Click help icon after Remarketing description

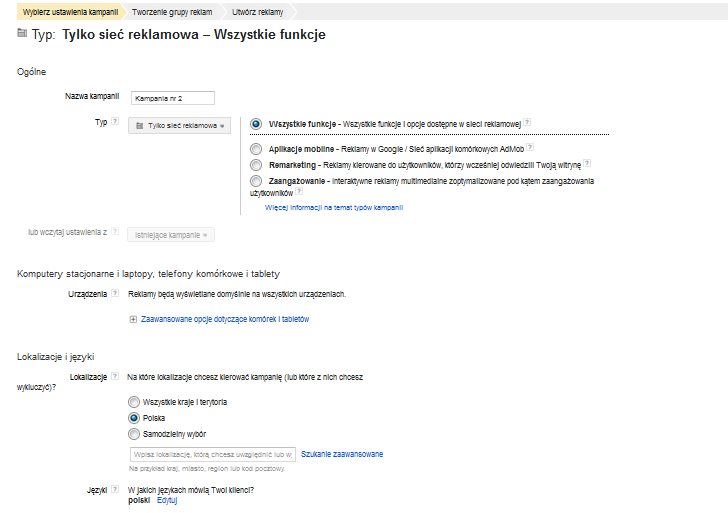point(587,164)
